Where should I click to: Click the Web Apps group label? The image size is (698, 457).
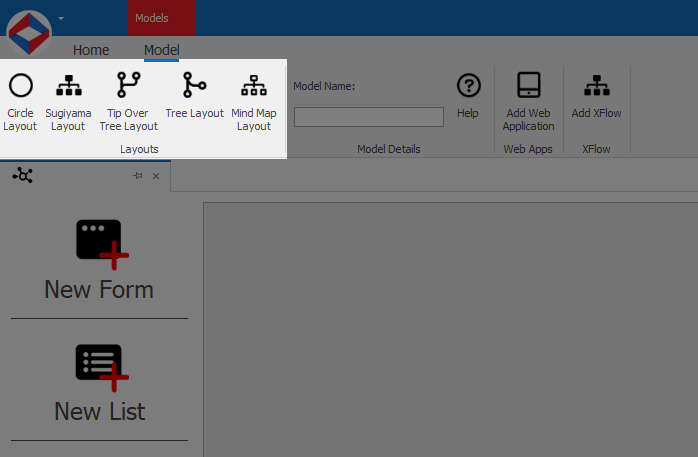coord(528,149)
